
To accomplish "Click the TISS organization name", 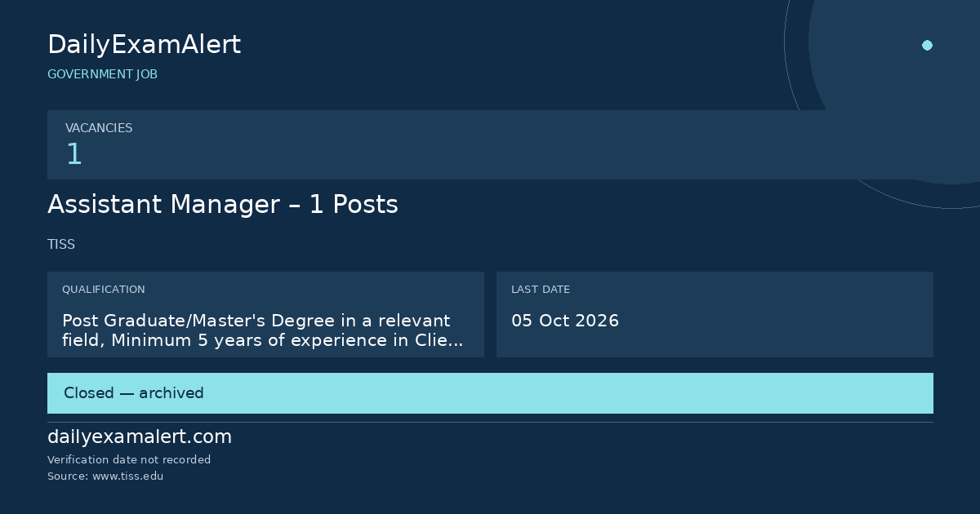I will click(61, 245).
